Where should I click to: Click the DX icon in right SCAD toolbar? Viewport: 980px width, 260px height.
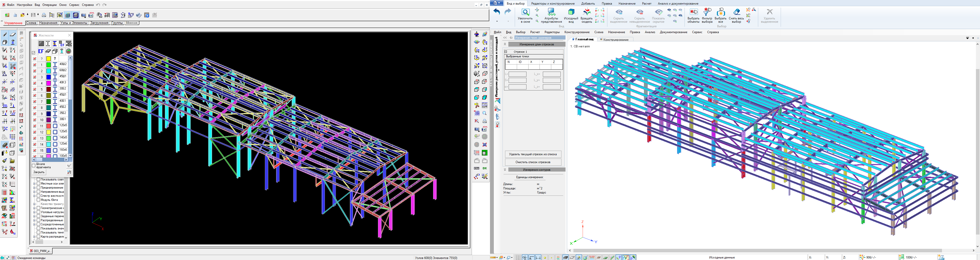[x=485, y=168]
